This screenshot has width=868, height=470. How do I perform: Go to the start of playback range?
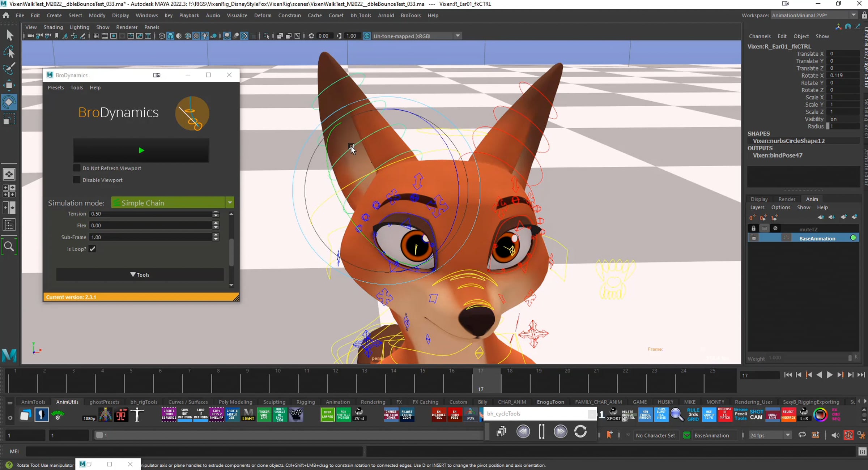(x=788, y=375)
